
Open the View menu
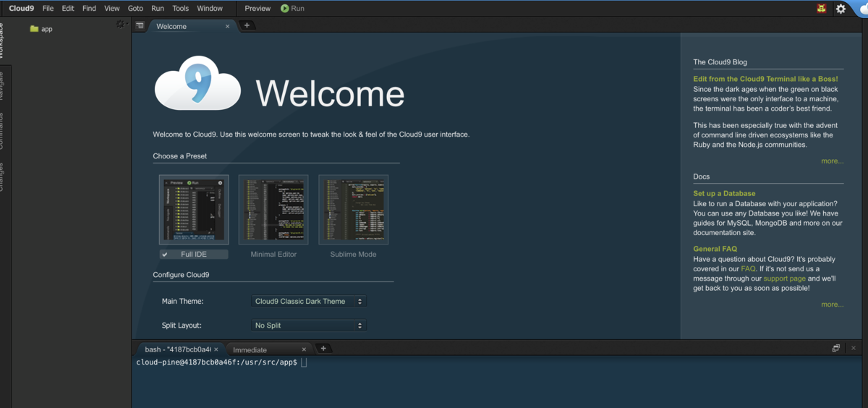click(x=112, y=9)
